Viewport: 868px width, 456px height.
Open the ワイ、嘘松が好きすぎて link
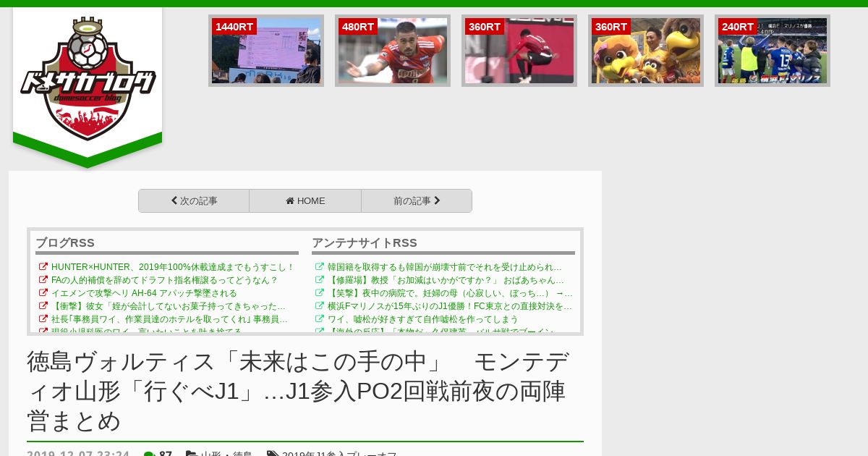point(423,319)
